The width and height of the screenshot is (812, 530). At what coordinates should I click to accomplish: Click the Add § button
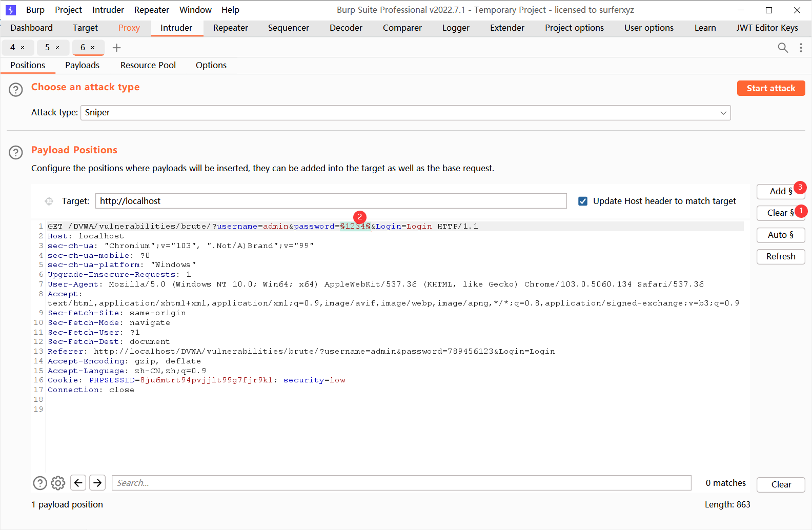(x=781, y=191)
